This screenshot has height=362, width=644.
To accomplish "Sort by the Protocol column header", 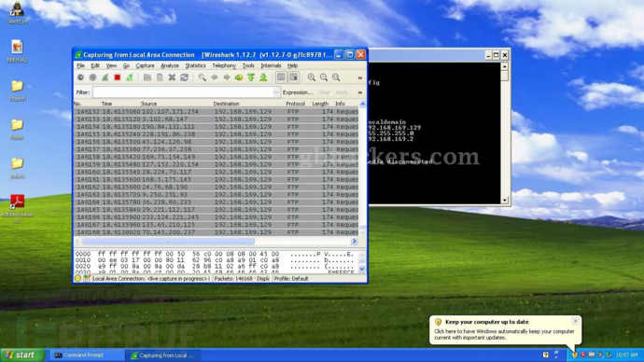I will coord(295,104).
